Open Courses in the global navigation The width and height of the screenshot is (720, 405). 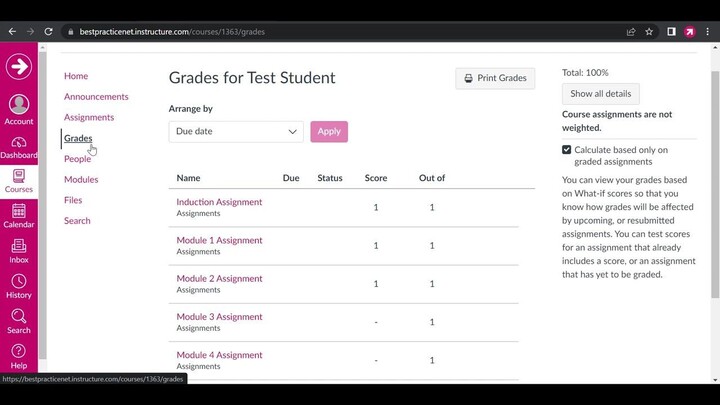coord(19,181)
